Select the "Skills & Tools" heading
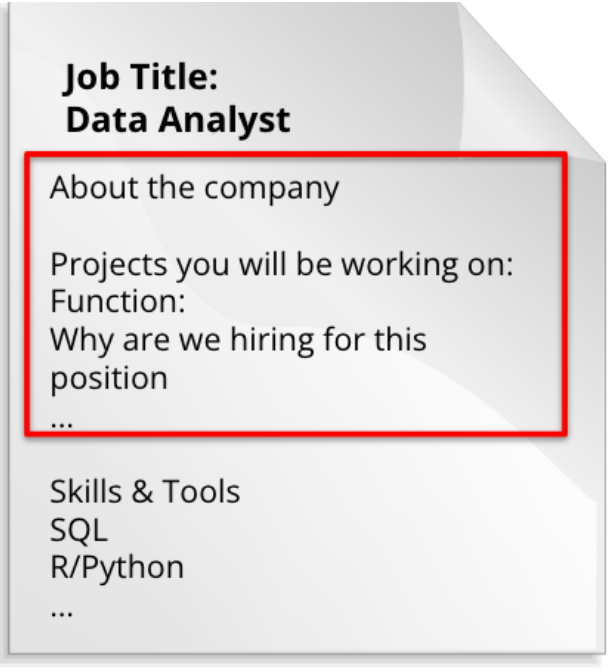The image size is (612, 668). [145, 492]
